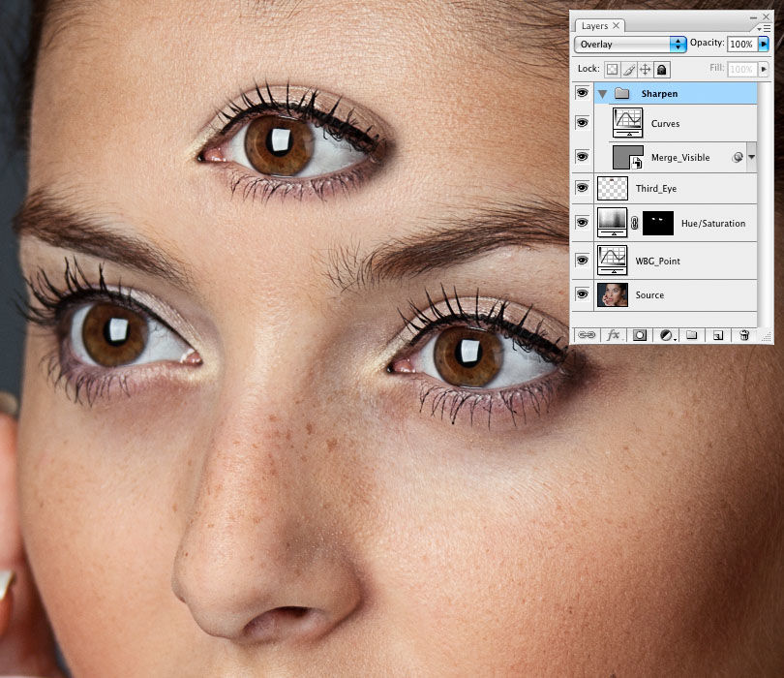This screenshot has height=678, width=784.
Task: Click the Source layer photo thumbnail
Action: tap(613, 295)
